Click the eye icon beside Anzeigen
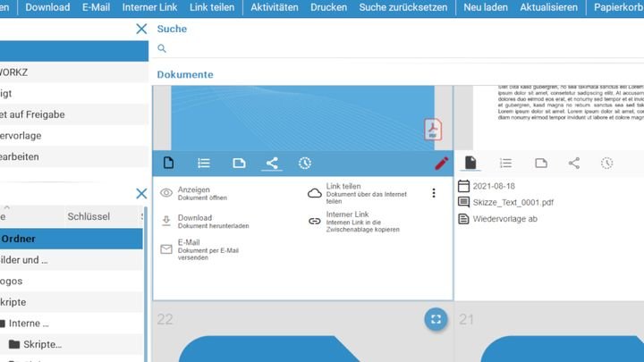The image size is (644, 362). (166, 193)
